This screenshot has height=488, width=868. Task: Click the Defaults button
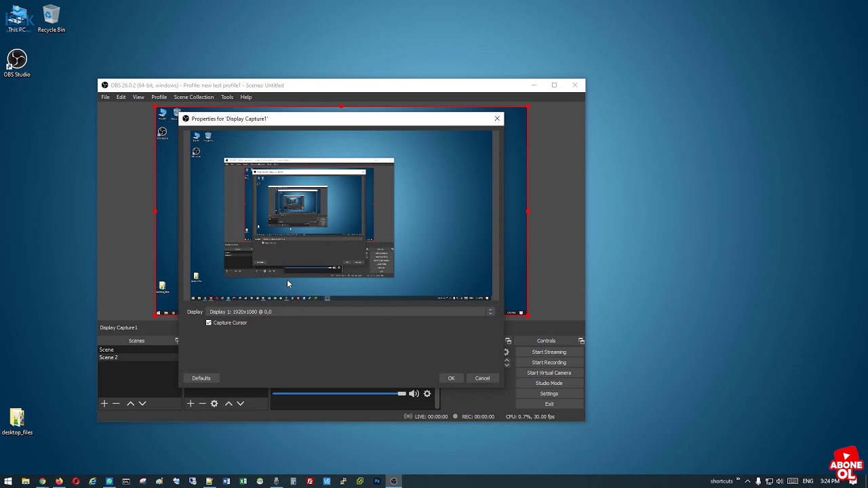(x=201, y=378)
